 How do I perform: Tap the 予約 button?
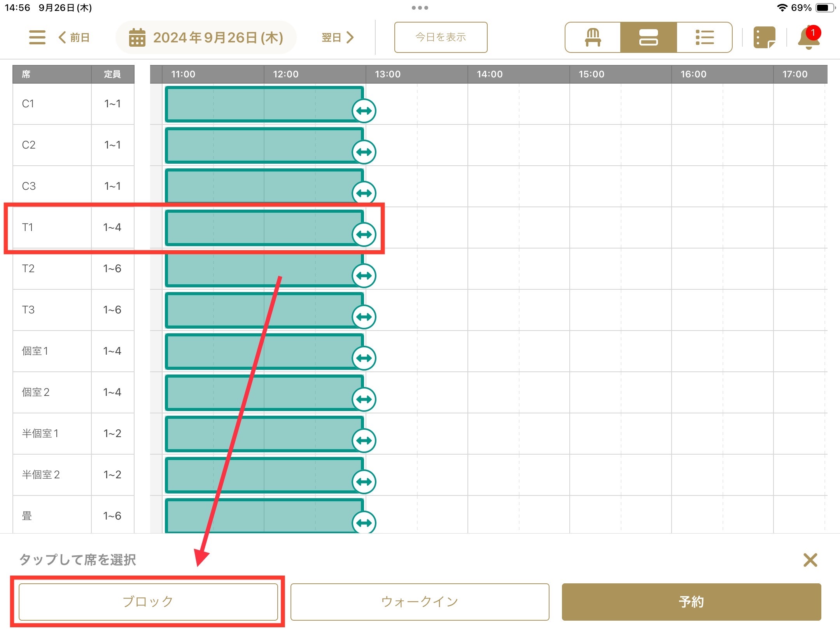[691, 601]
